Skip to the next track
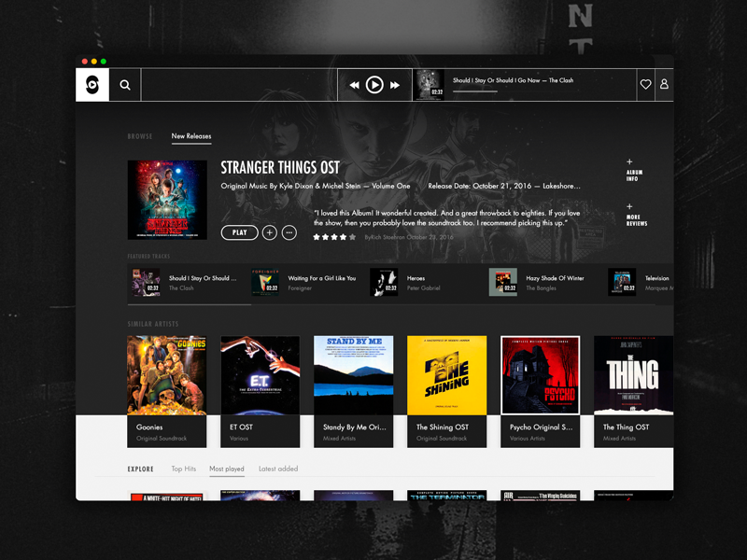Image resolution: width=747 pixels, height=560 pixels. tap(393, 84)
